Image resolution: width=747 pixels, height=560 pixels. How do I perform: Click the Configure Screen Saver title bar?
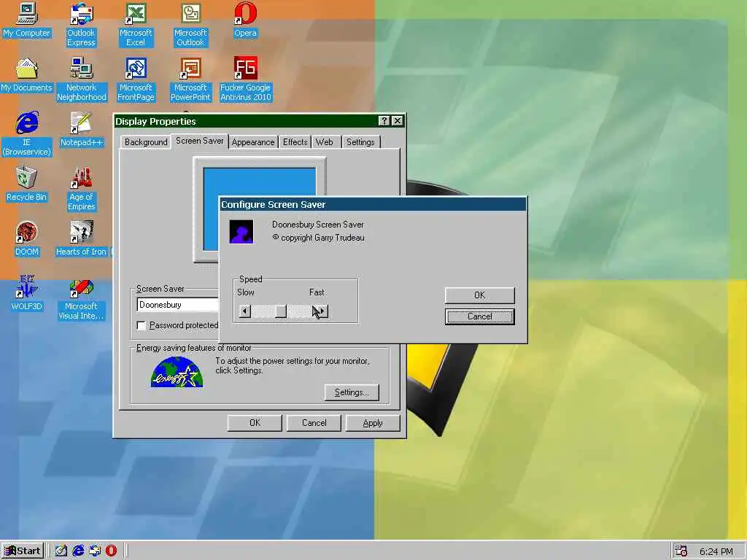(x=373, y=204)
